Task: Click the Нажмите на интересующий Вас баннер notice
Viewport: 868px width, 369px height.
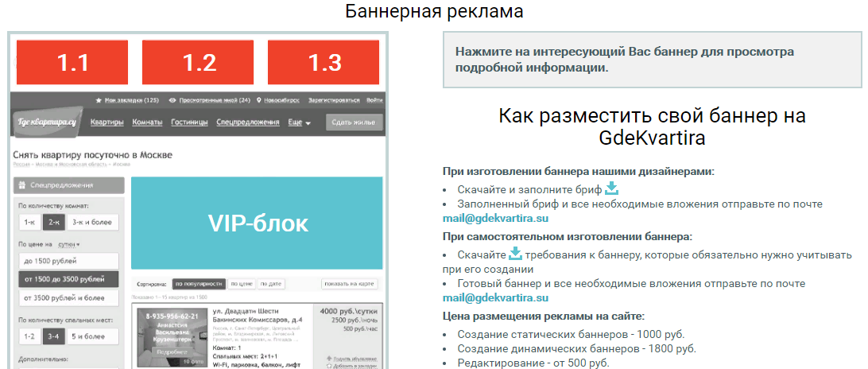Action: click(652, 60)
